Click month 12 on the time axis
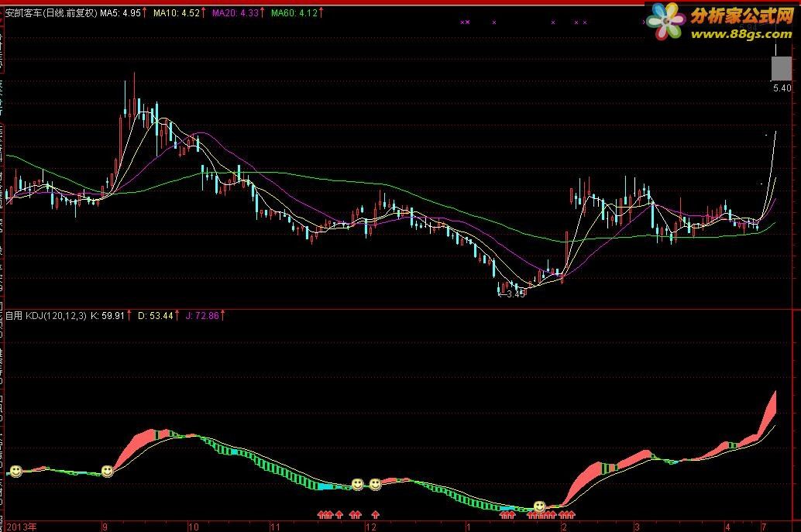Image resolution: width=801 pixels, height=532 pixels. click(x=371, y=527)
